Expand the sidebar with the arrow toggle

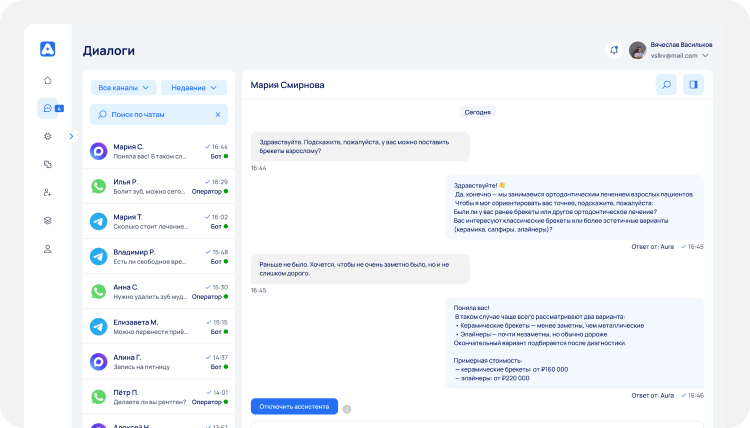(x=71, y=136)
